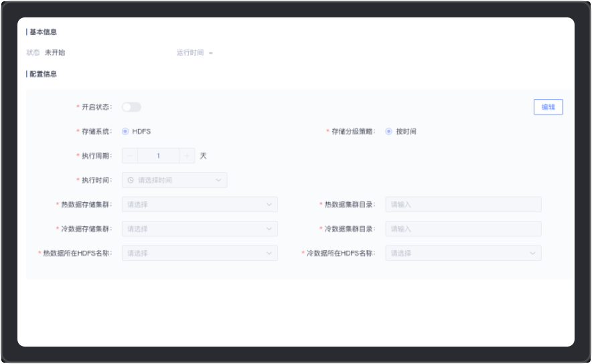
Task: Click the plus icon for 执行周期
Action: (x=187, y=156)
